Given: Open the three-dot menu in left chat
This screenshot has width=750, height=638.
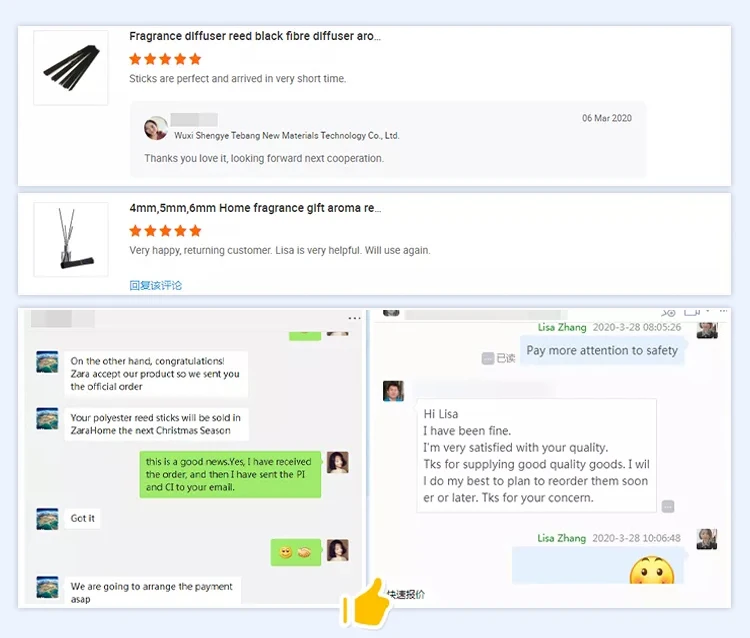Looking at the screenshot, I should [x=354, y=318].
